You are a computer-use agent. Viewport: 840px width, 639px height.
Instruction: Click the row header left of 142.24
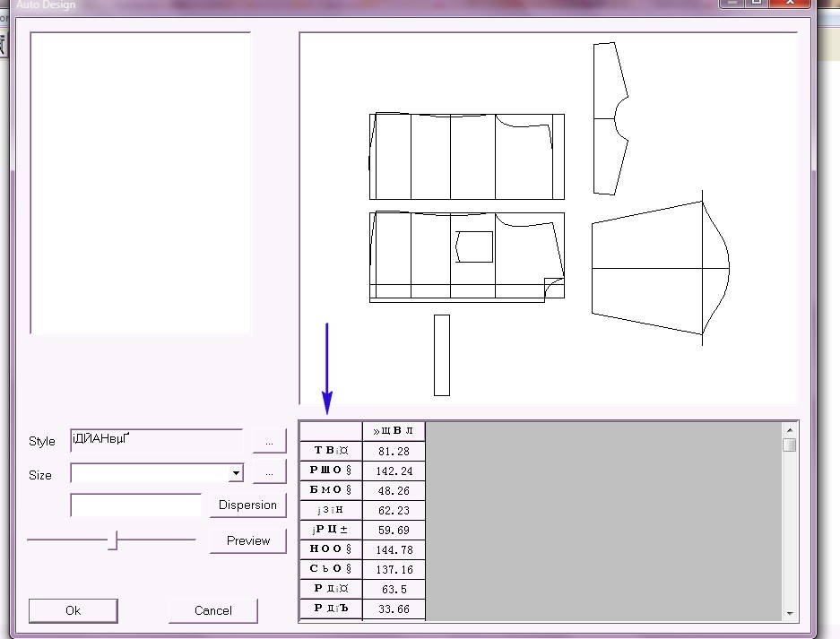[x=331, y=471]
